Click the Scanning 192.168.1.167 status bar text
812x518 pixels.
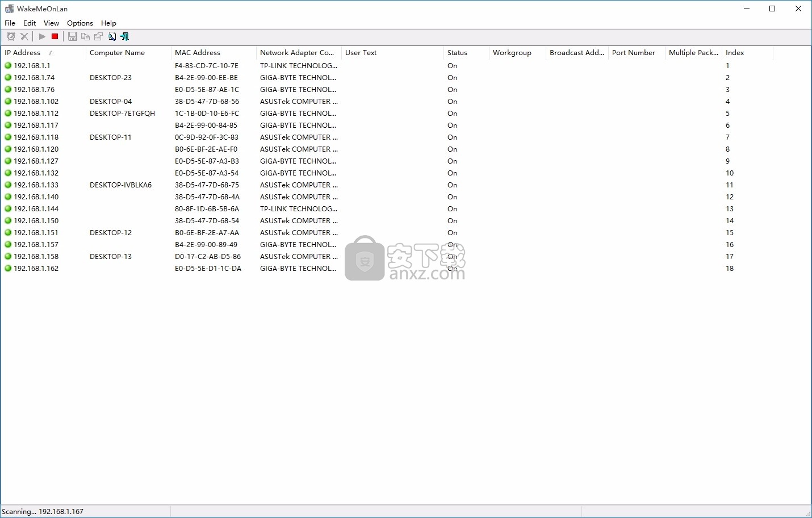(x=43, y=511)
